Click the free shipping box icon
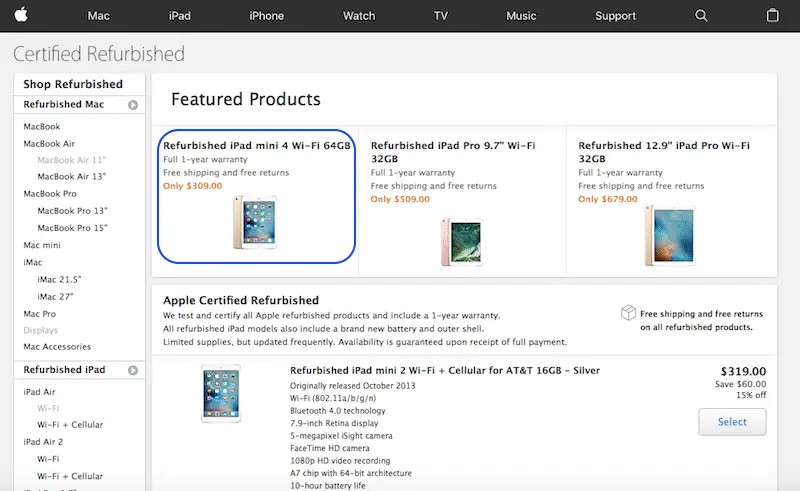This screenshot has width=800, height=491. 629,313
